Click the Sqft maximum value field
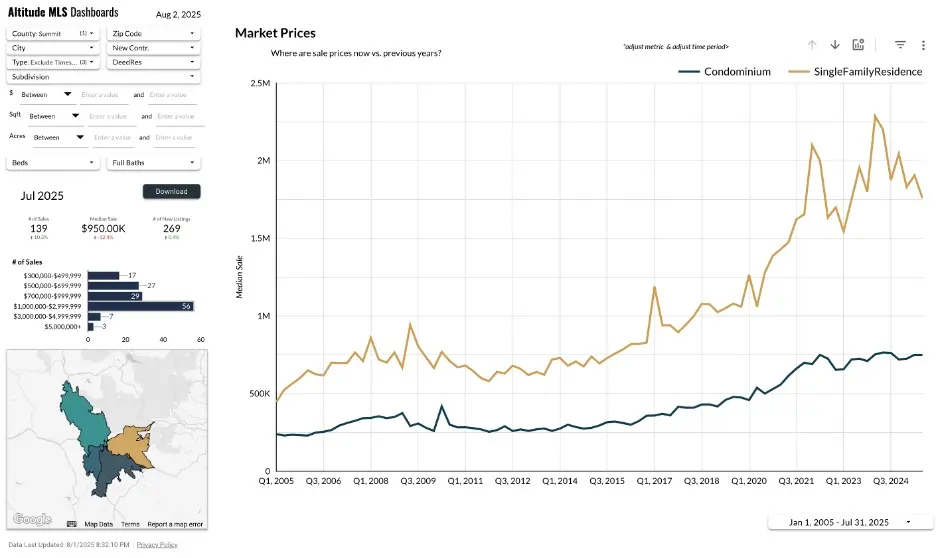This screenshot has height=558, width=936. point(180,116)
